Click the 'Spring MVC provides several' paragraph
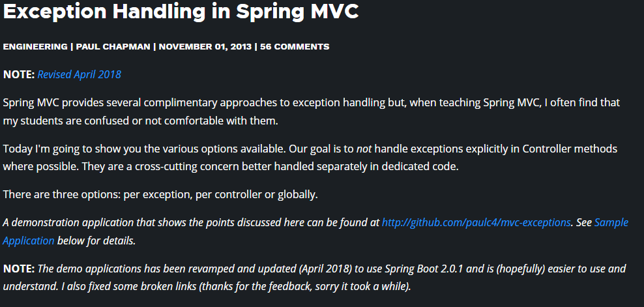The height and width of the screenshot is (307, 644). pos(312,111)
